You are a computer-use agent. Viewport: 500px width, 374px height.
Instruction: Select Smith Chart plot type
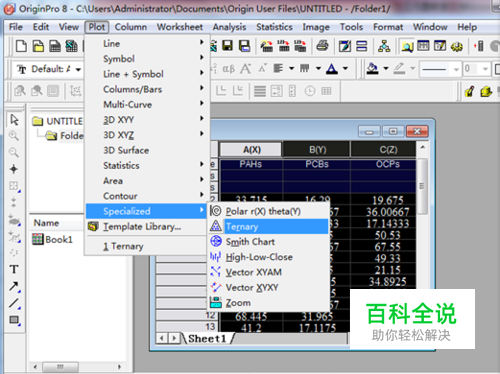pyautogui.click(x=269, y=242)
